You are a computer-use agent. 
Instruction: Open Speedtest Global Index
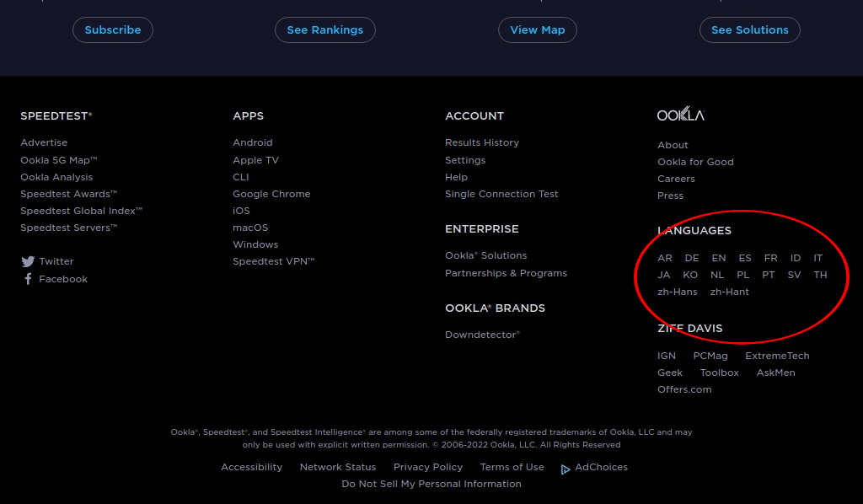82,211
